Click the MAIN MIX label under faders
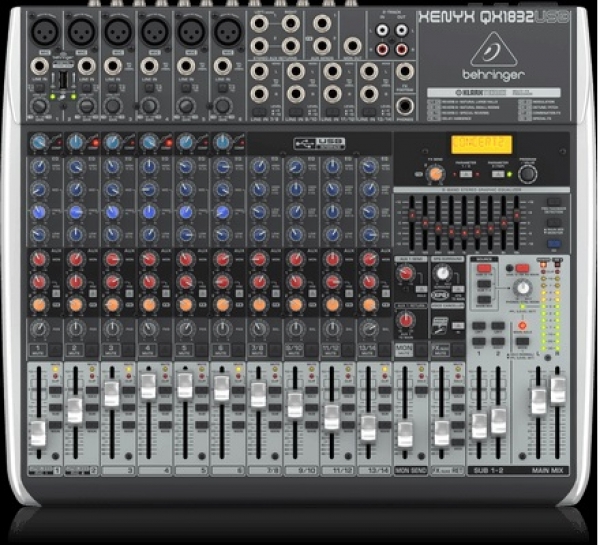This screenshot has width=600, height=545. point(548,470)
